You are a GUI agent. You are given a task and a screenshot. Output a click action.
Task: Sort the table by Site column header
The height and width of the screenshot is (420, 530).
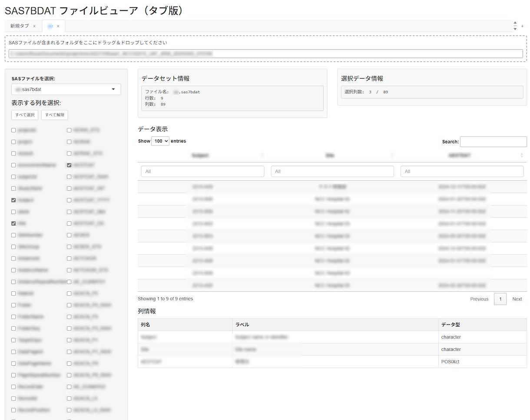[330, 155]
